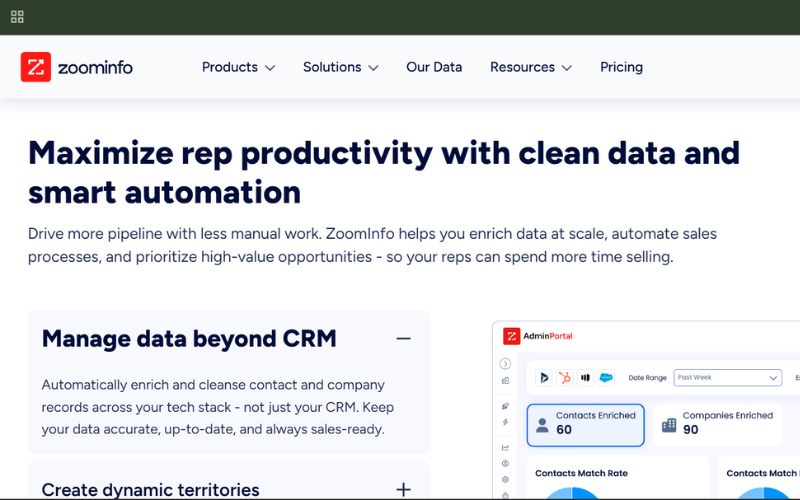
Task: Click the circled person sidebar icon
Action: point(505,463)
